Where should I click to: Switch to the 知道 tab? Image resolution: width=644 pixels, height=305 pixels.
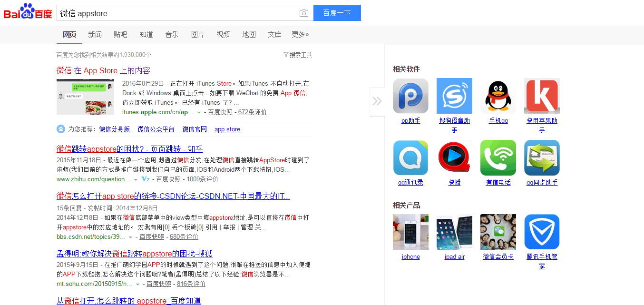click(x=146, y=34)
